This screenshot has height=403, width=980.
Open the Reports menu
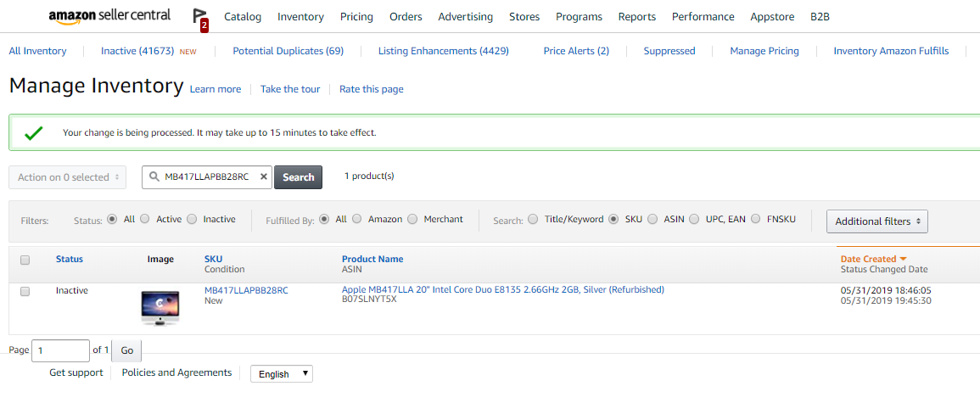(637, 17)
